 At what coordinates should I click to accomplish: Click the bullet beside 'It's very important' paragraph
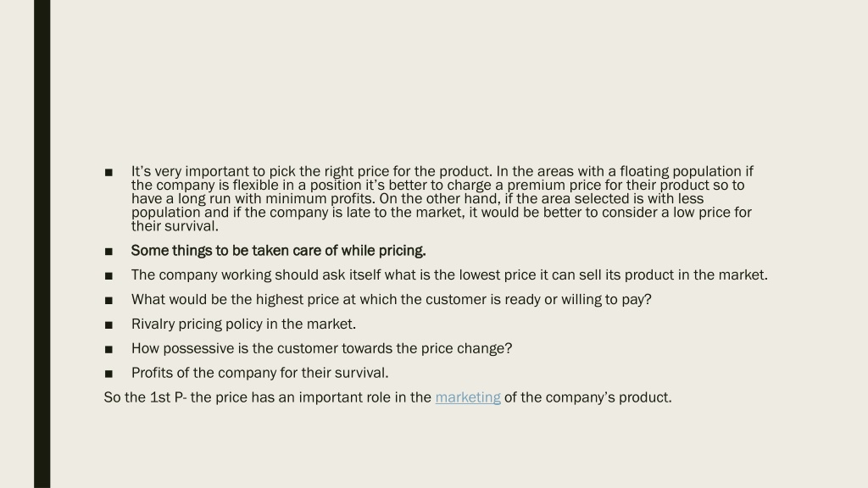(x=108, y=173)
